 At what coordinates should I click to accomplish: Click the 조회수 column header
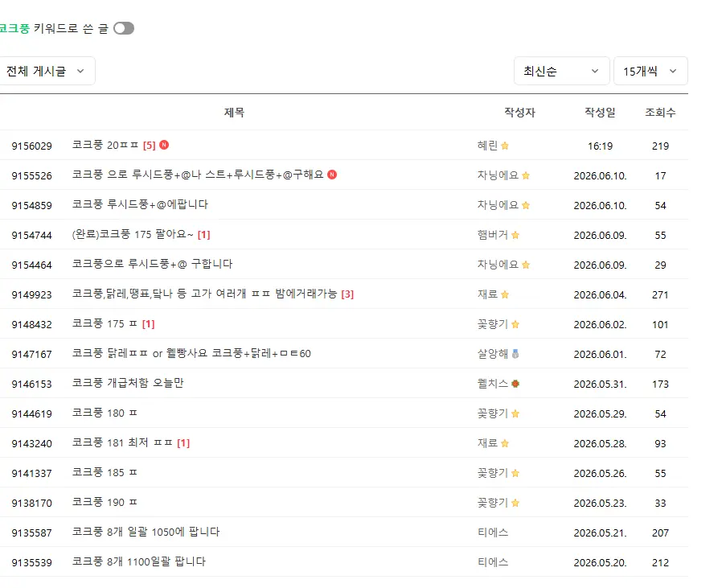point(660,112)
